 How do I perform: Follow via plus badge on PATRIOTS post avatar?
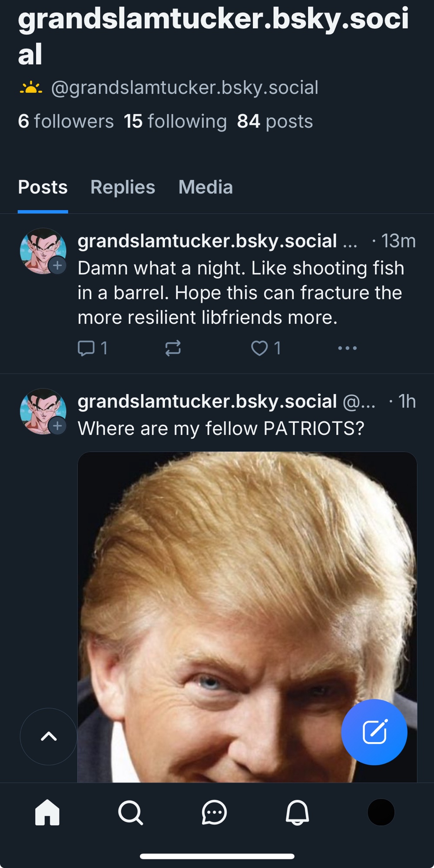pos(57,426)
